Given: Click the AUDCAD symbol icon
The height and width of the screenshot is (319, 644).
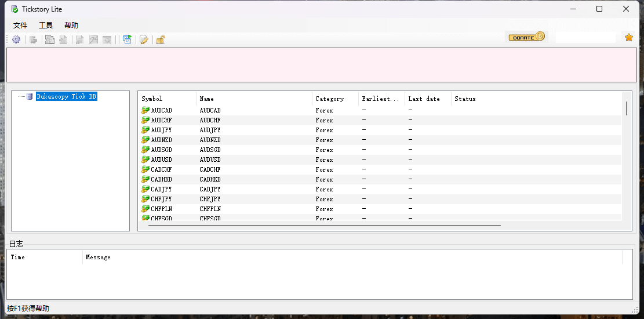Looking at the screenshot, I should (145, 110).
